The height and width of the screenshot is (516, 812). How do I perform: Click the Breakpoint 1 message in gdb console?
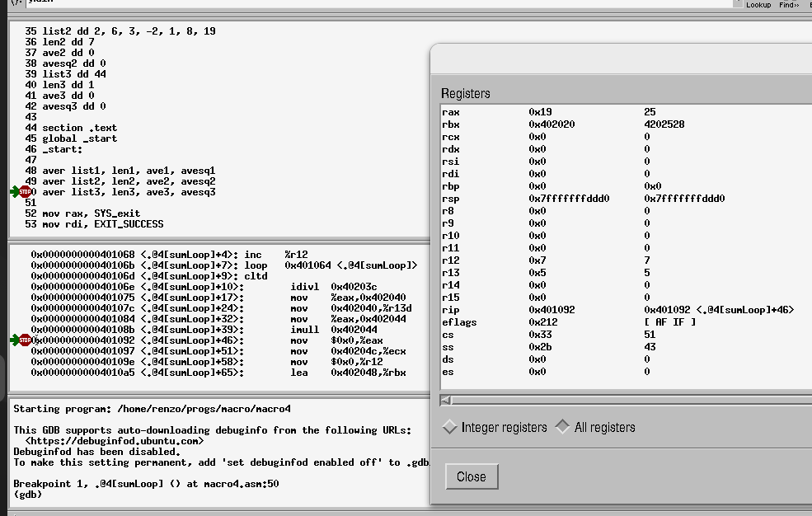pos(146,484)
